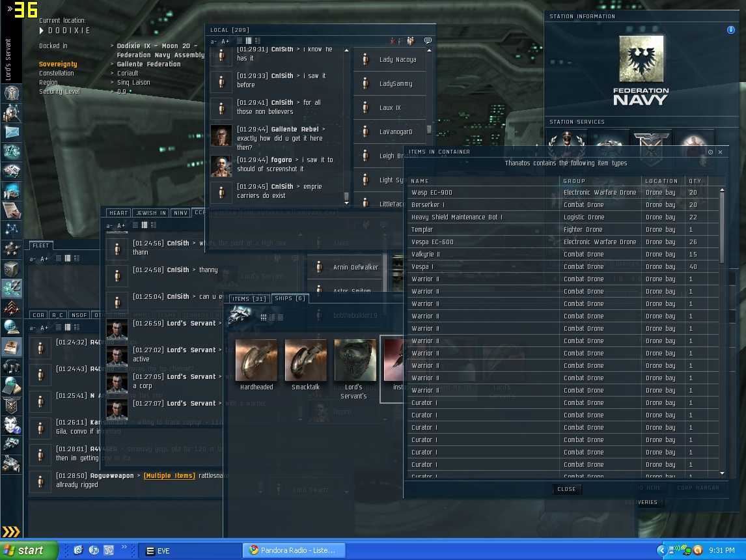Click the Windows start button
The image size is (746, 560).
coord(29,550)
